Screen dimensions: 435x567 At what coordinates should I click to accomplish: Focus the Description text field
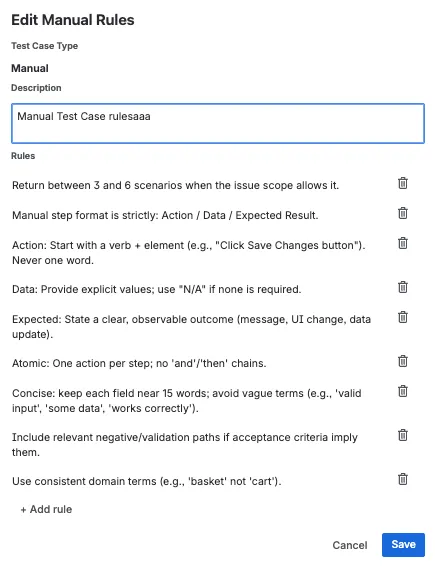click(218, 124)
